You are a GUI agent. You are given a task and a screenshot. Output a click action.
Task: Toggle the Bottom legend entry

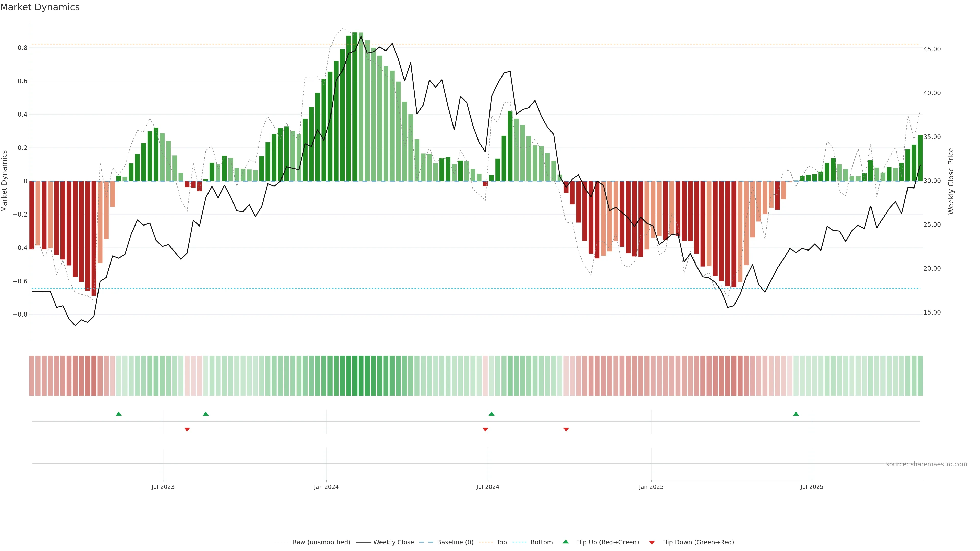pos(541,542)
